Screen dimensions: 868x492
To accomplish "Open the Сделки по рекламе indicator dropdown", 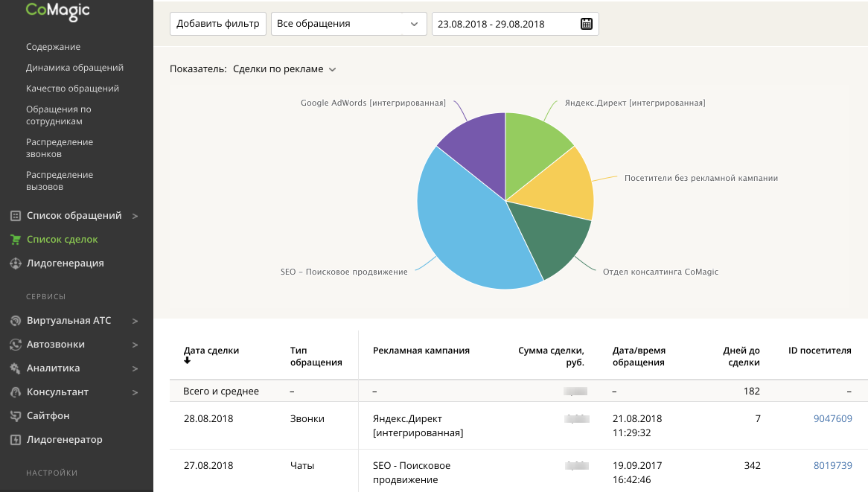I will pos(284,69).
